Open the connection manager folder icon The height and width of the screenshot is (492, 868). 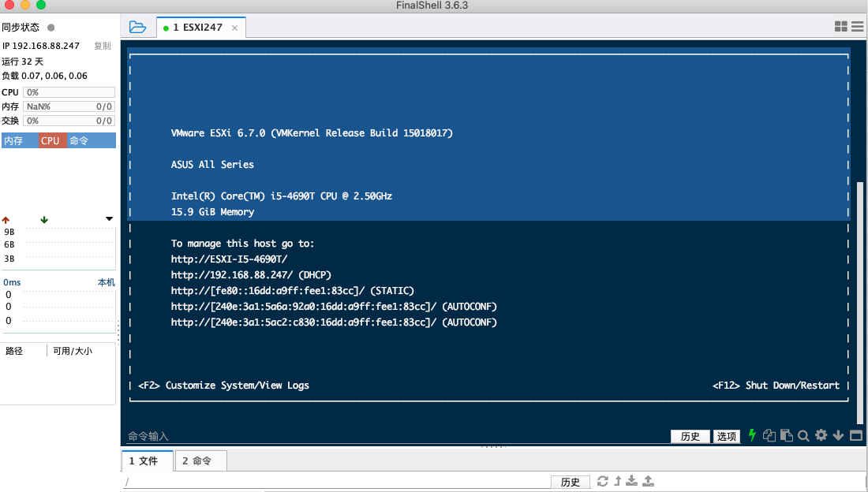[x=137, y=27]
